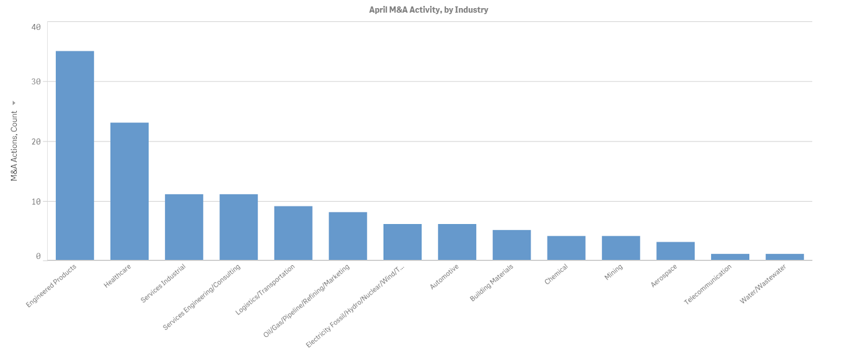Click the 'M&A Actions, Count' axis title
This screenshot has height=351, width=868.
[x=14, y=146]
